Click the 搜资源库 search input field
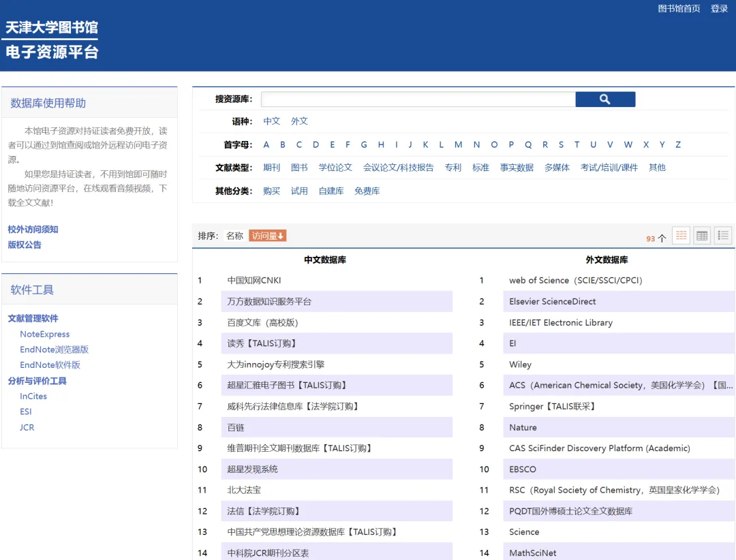Image resolution: width=736 pixels, height=560 pixels. [x=418, y=99]
